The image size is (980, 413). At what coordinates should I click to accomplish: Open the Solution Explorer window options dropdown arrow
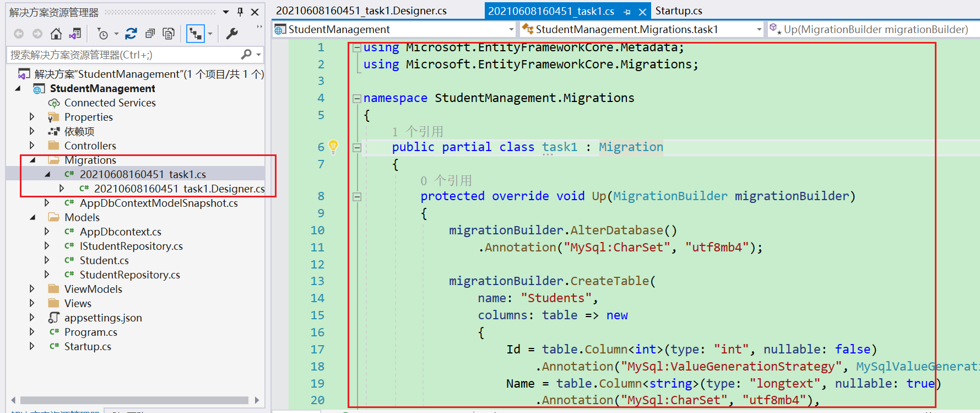pos(226,12)
